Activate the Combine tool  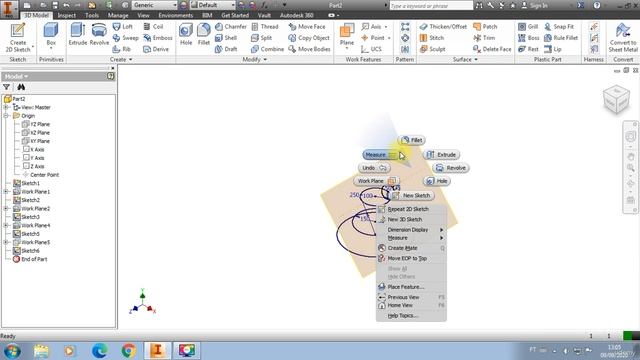tap(267, 49)
